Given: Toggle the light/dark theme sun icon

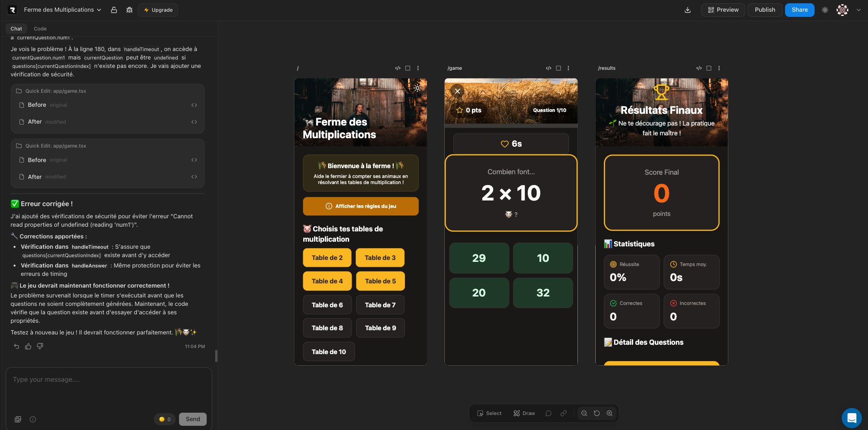Looking at the screenshot, I should point(825,10).
